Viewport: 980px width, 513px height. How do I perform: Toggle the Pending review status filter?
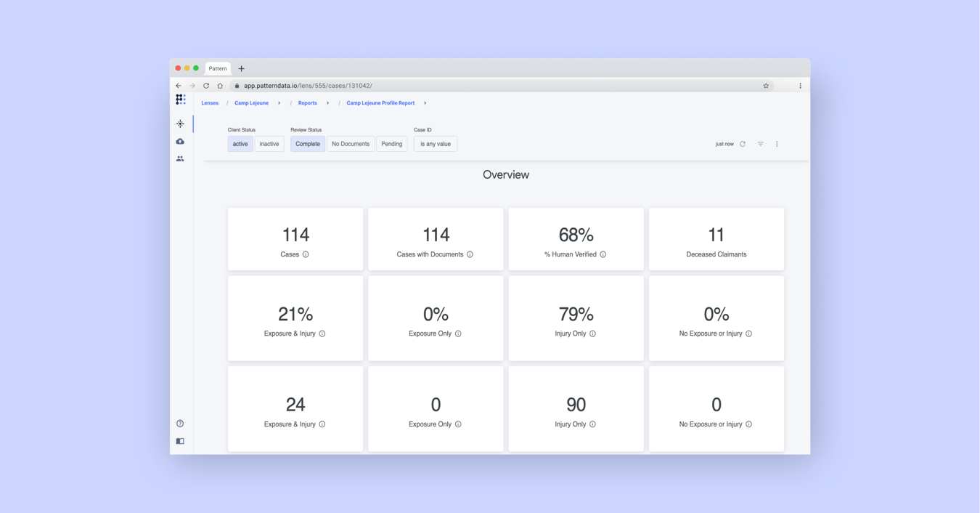tap(392, 144)
